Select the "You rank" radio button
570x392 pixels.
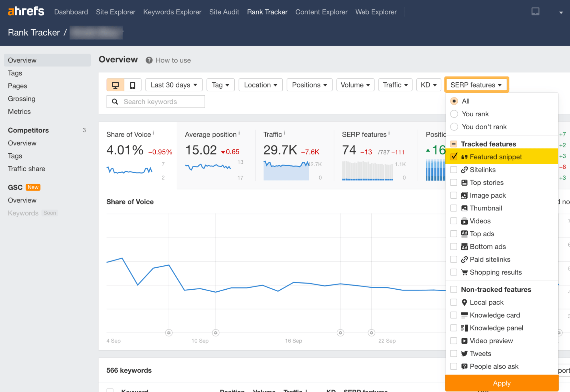(x=454, y=114)
